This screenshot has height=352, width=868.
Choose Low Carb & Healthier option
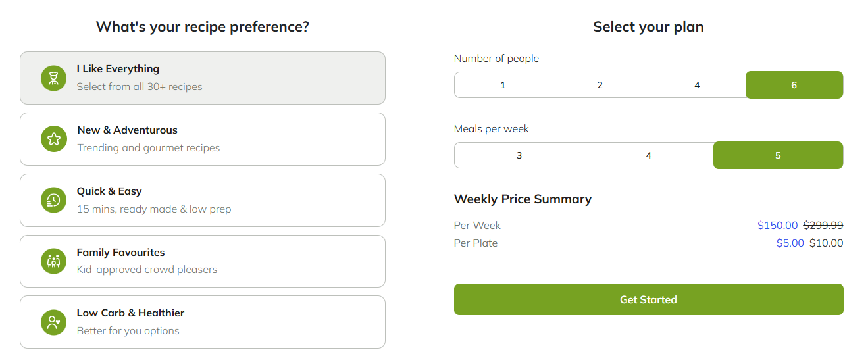pos(203,322)
